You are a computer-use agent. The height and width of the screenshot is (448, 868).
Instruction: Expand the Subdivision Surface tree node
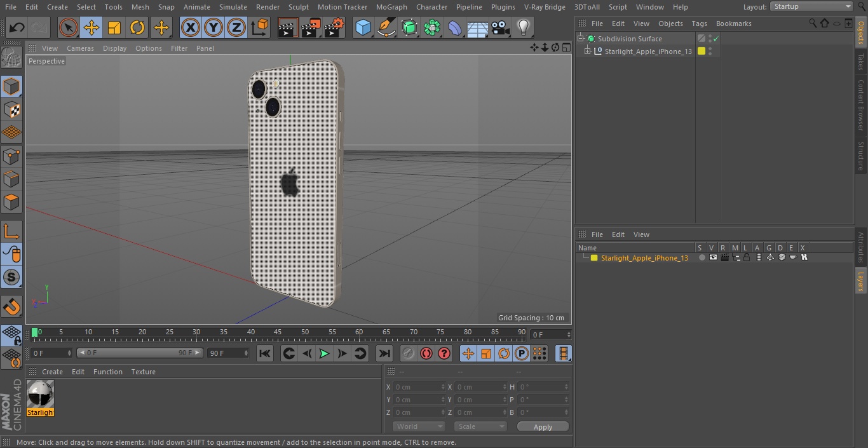point(580,39)
